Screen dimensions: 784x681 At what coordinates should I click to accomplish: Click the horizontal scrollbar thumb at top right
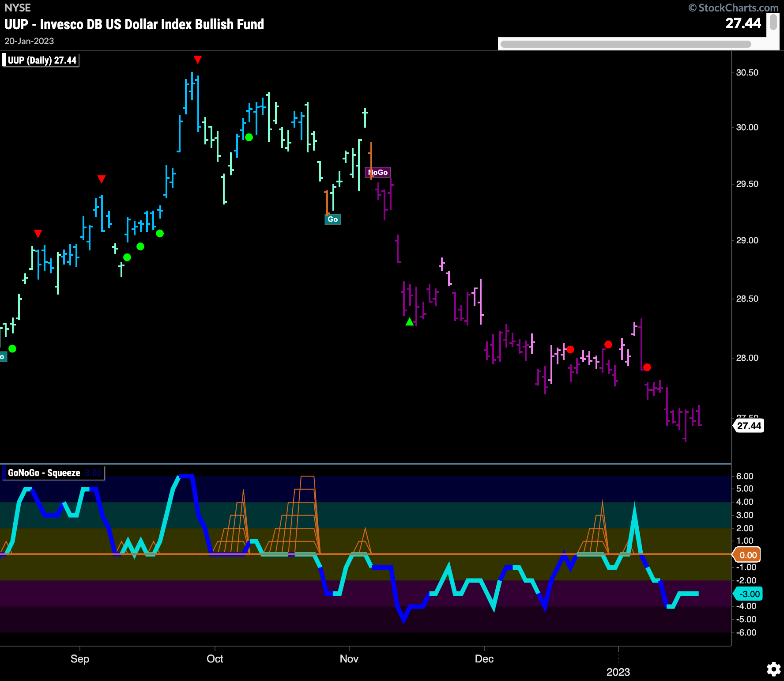[626, 44]
